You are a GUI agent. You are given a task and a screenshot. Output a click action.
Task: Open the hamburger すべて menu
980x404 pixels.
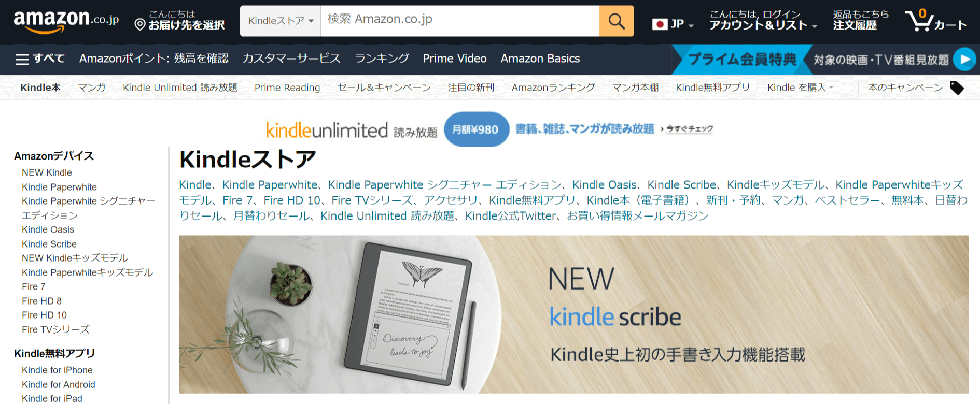tap(40, 59)
